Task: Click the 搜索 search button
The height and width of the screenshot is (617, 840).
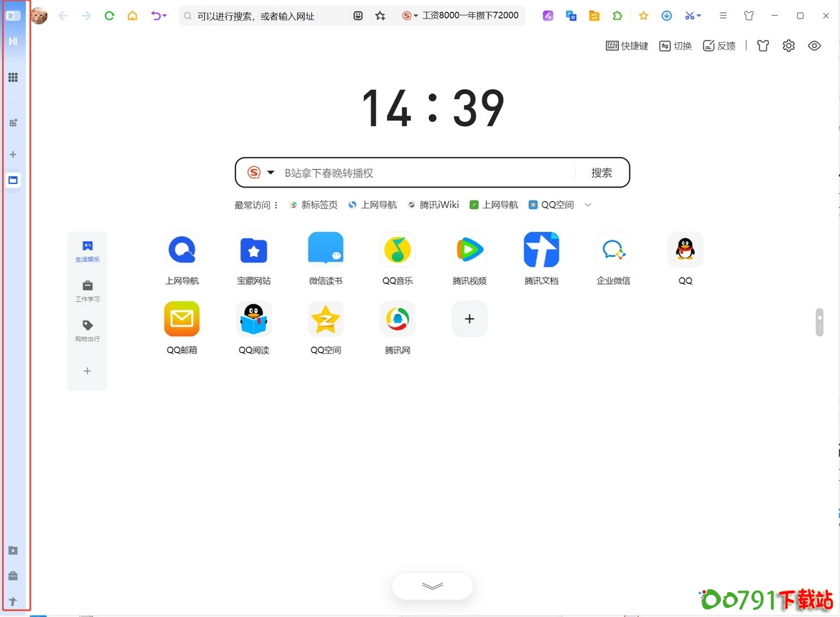Action: pos(602,172)
